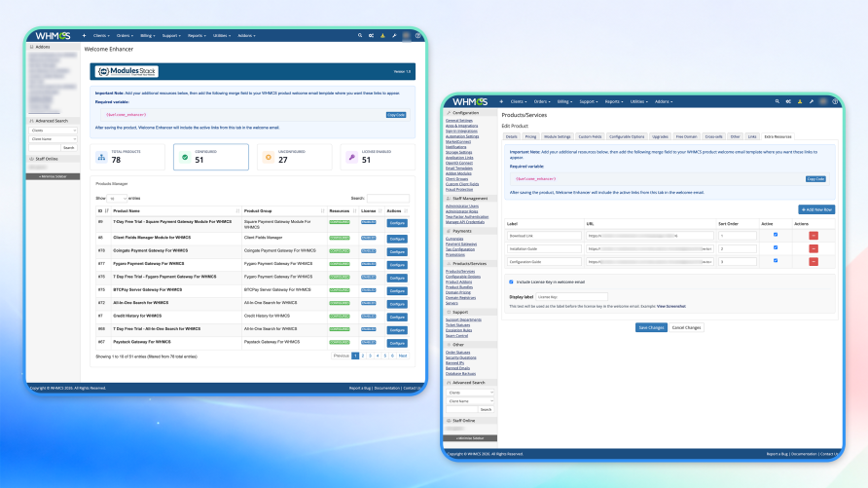The width and height of the screenshot is (868, 488).
Task: Sort table by Product Name column arrows
Action: (237, 211)
